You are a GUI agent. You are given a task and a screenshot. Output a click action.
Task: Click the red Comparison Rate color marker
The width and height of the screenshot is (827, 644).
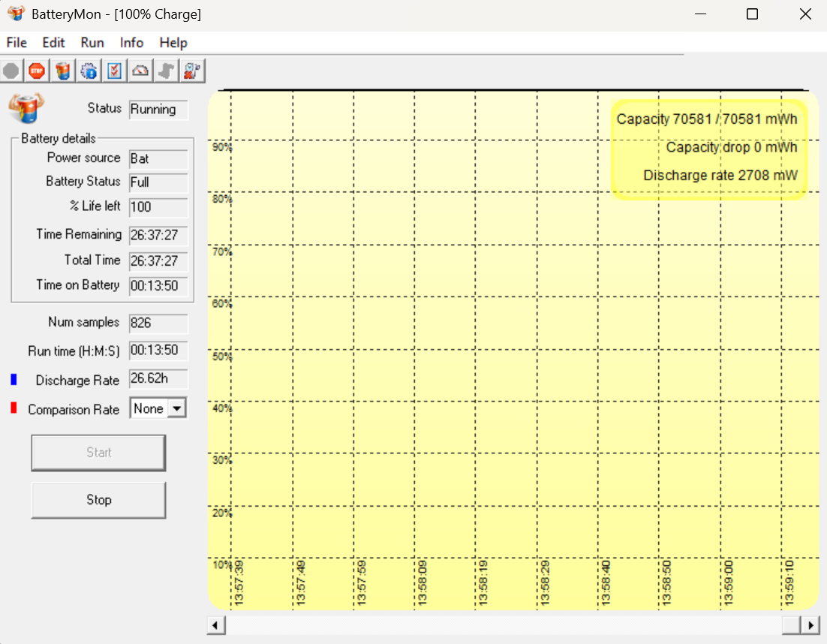[x=14, y=408]
